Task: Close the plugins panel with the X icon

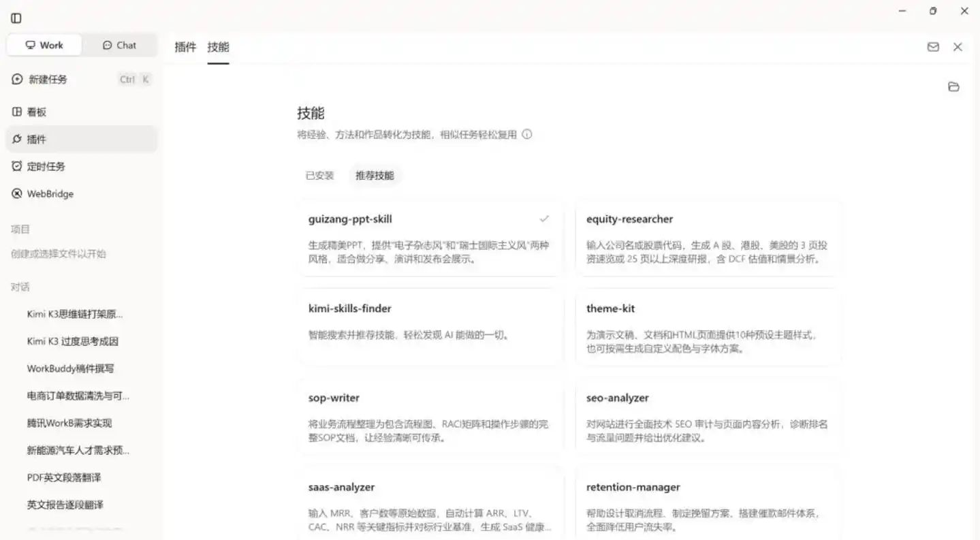Action: pyautogui.click(x=958, y=47)
